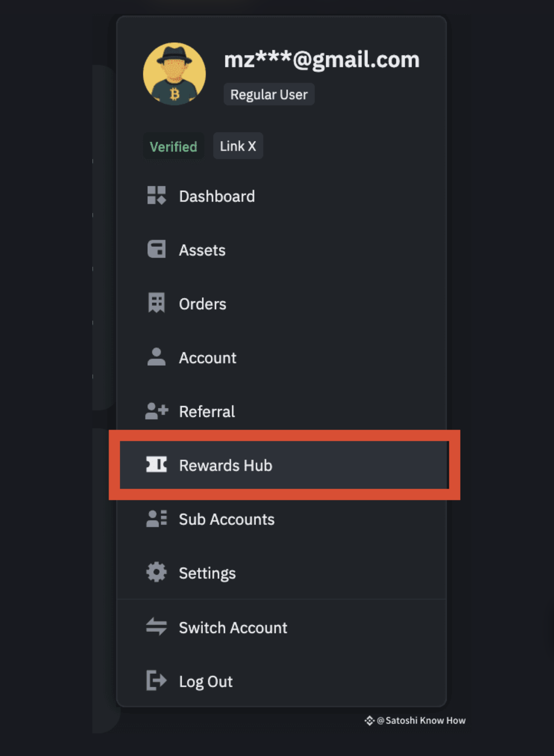Go to Assets in the menu
The width and height of the screenshot is (554, 756).
[202, 250]
